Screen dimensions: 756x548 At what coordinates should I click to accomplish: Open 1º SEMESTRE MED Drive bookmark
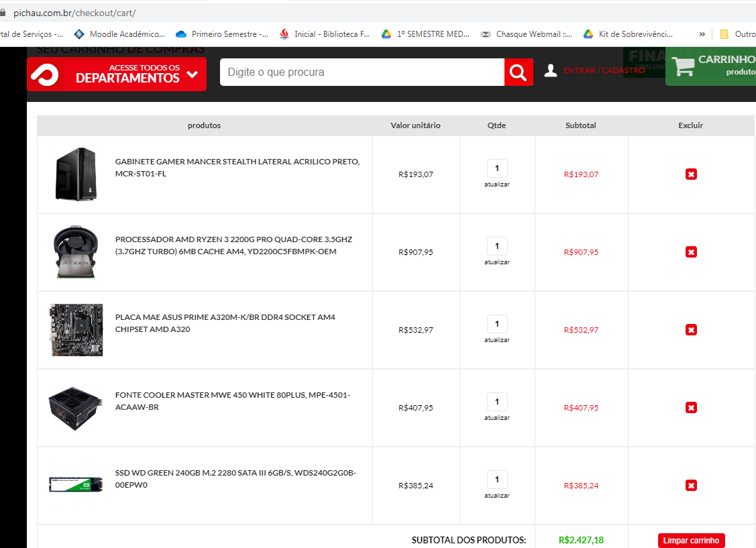click(426, 34)
